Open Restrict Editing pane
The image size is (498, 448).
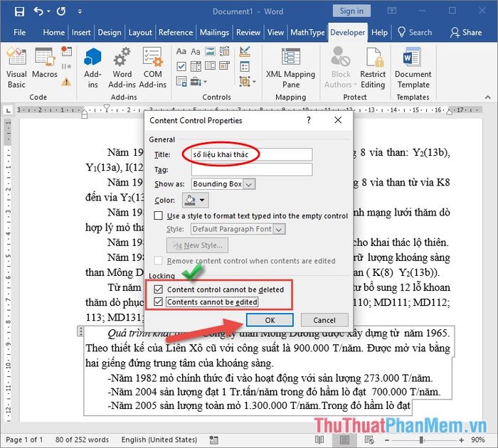373,68
